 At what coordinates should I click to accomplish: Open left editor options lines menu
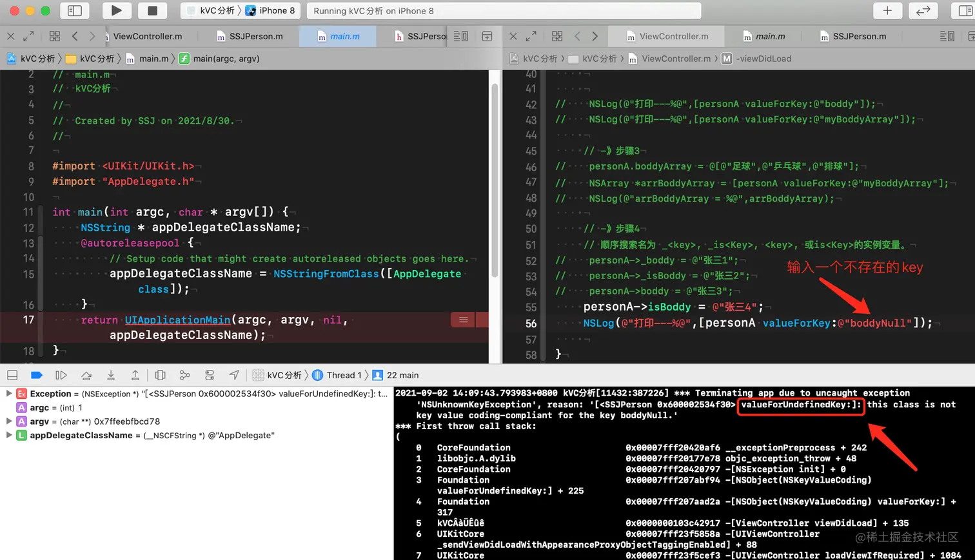coord(460,36)
